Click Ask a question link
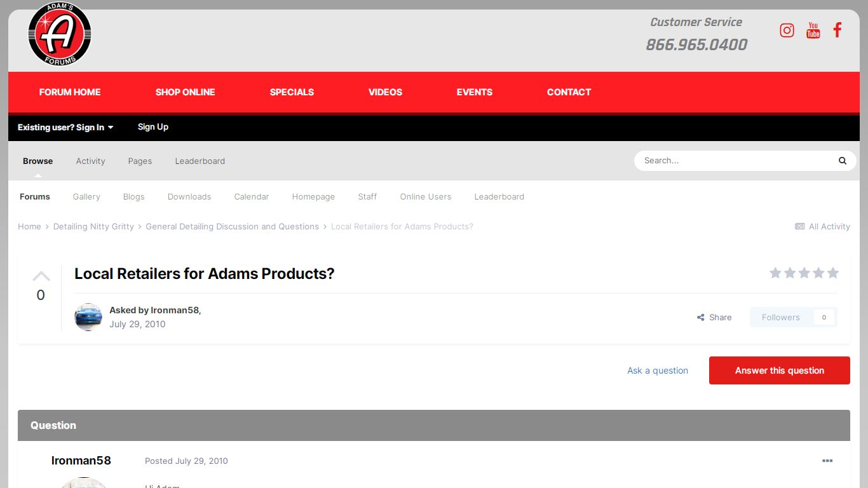868x488 pixels. (658, 370)
